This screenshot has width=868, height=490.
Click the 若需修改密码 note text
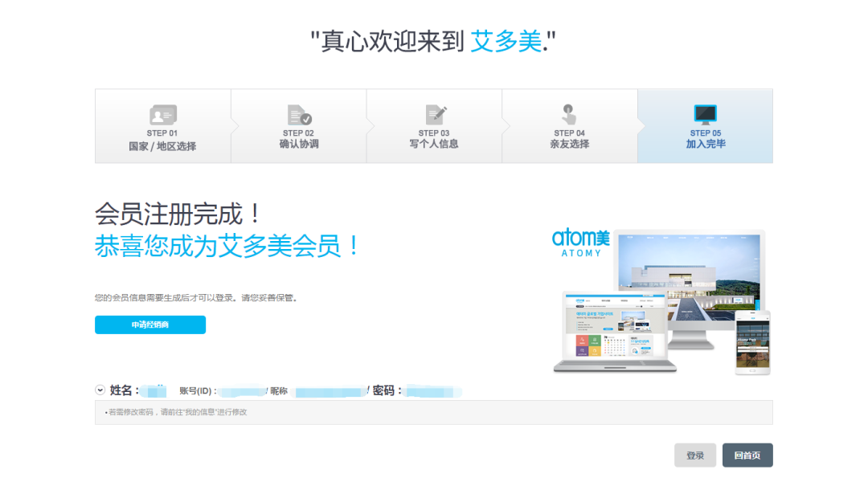176,412
